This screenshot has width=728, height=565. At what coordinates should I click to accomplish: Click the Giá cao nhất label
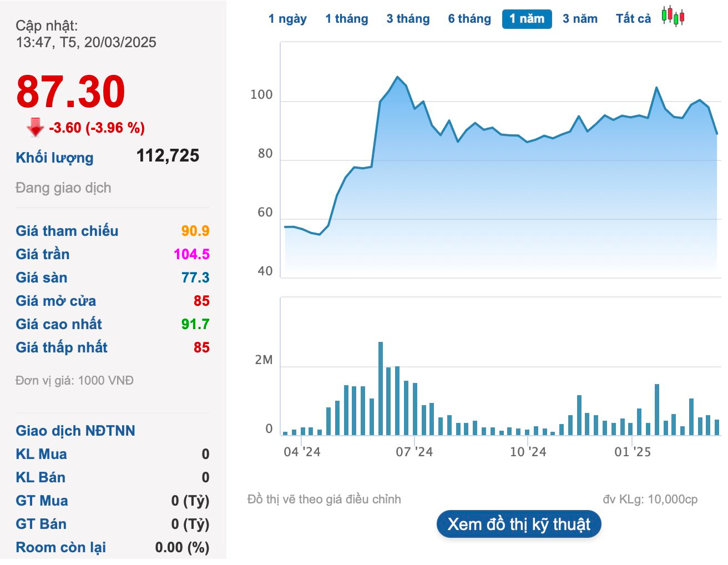point(59,324)
